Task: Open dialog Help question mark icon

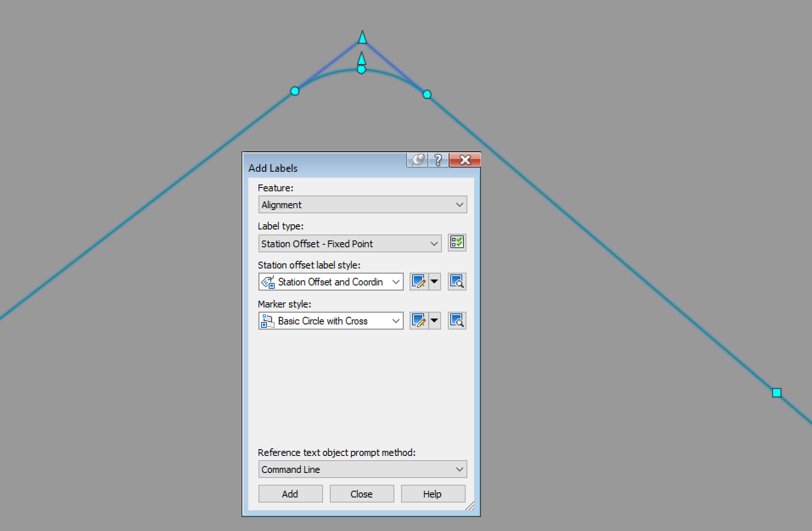Action: click(438, 160)
